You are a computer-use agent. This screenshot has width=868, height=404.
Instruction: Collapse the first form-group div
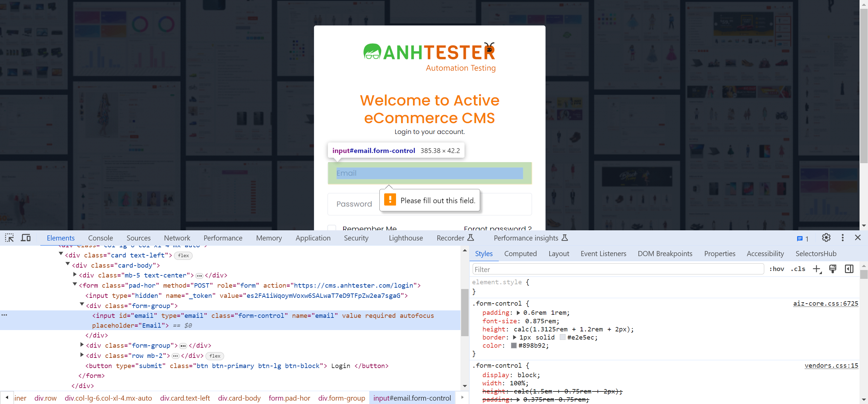(x=82, y=305)
